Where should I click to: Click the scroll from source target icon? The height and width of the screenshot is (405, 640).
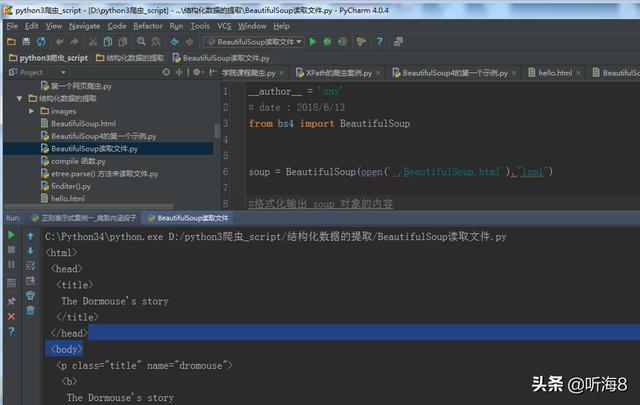166,72
